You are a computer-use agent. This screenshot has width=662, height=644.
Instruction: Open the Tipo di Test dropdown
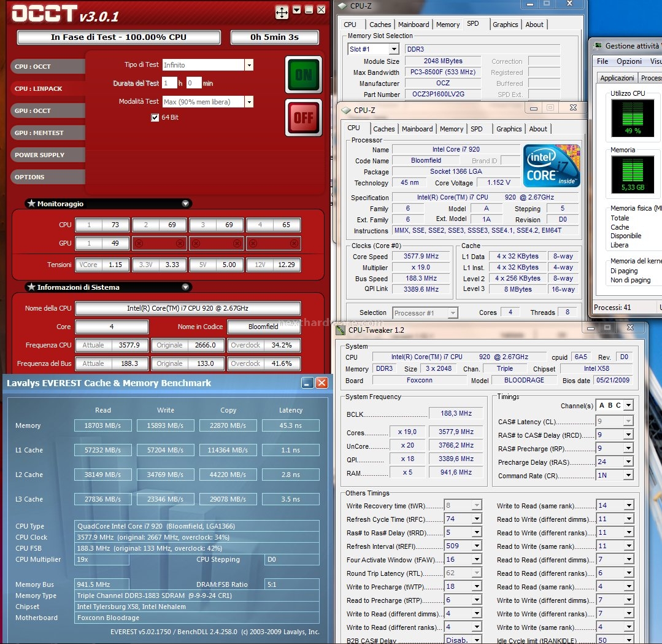[x=249, y=65]
